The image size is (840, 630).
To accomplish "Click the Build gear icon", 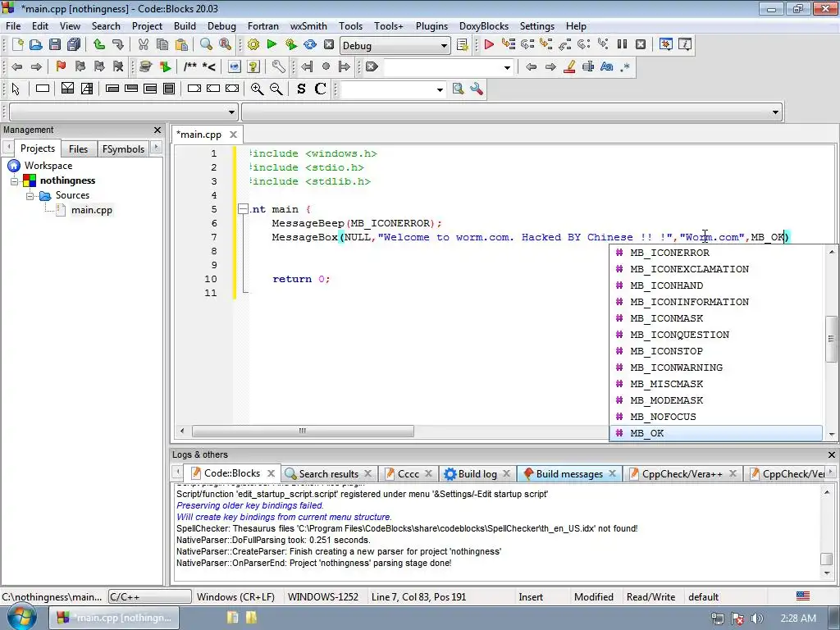I will [253, 44].
